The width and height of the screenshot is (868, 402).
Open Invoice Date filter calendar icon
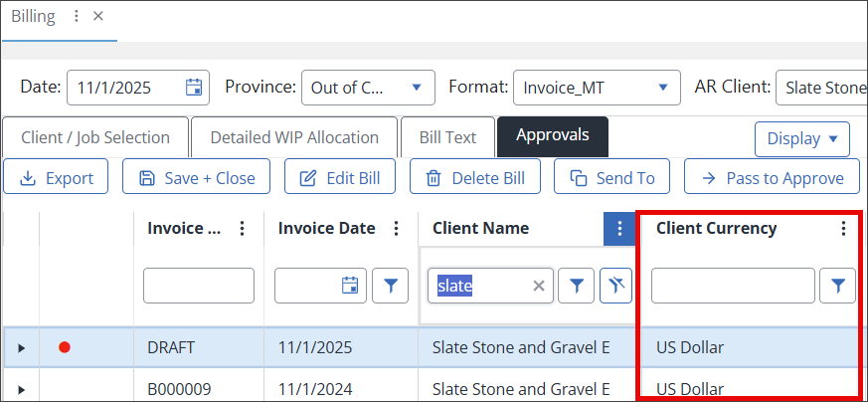[x=349, y=287]
